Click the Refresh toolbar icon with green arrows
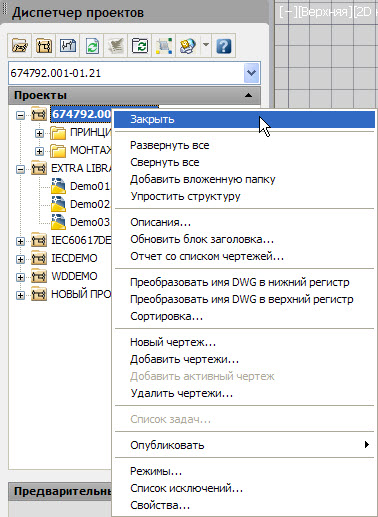This screenshot has width=378, height=517. pyautogui.click(x=92, y=46)
